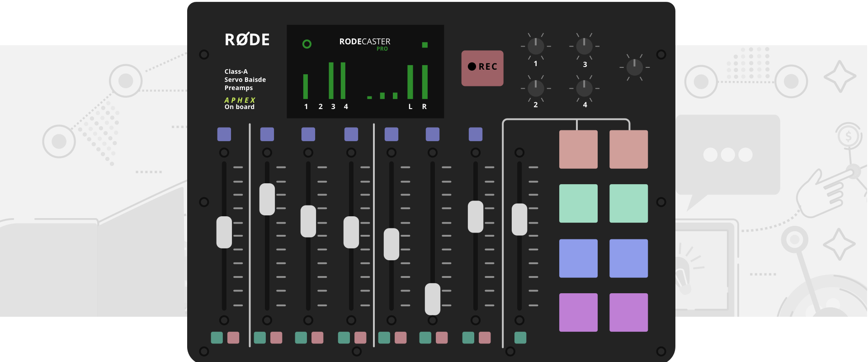Click the eighth fader handle beside the pads
Viewport: 868px width, 362px height.
pos(519,219)
